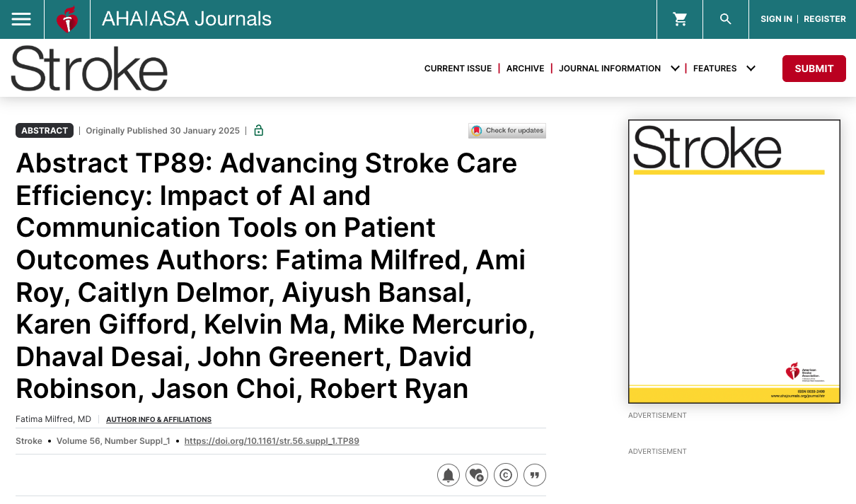Image resolution: width=856 pixels, height=504 pixels.
Task: Open CURRENT ISSUE
Action: coord(458,69)
